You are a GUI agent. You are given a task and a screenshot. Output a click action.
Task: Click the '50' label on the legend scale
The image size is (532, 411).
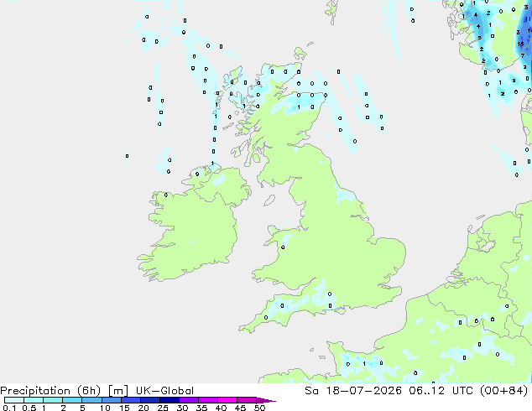click(259, 408)
